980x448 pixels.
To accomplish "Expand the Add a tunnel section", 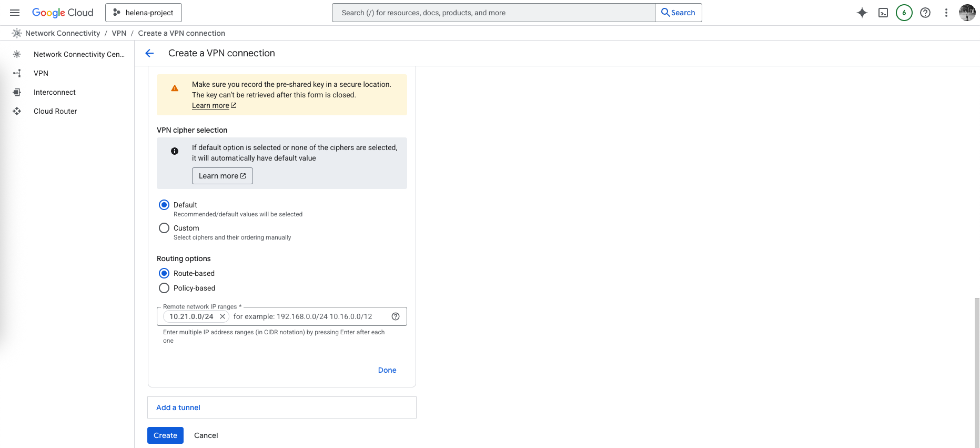I will click(x=178, y=407).
